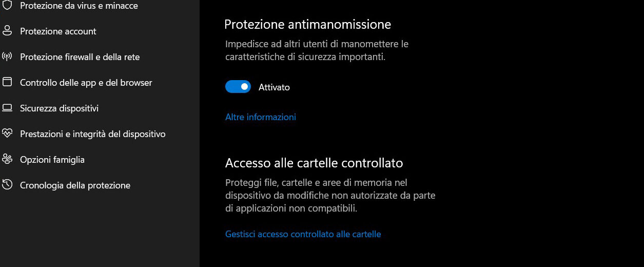Click the heart-pulse device performance icon

click(x=7, y=133)
